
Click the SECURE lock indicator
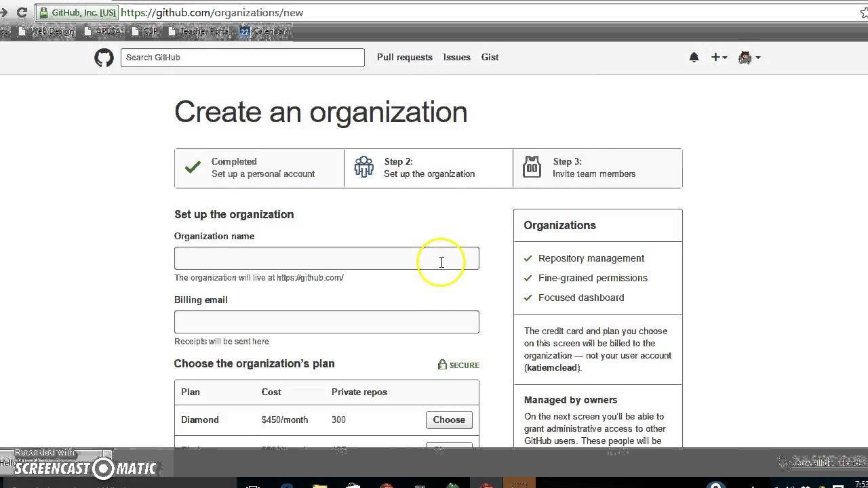[x=459, y=365]
